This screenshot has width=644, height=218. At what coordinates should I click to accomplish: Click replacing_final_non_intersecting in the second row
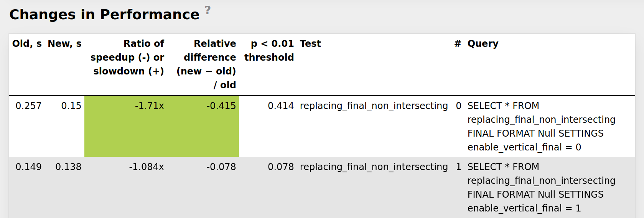(374, 167)
